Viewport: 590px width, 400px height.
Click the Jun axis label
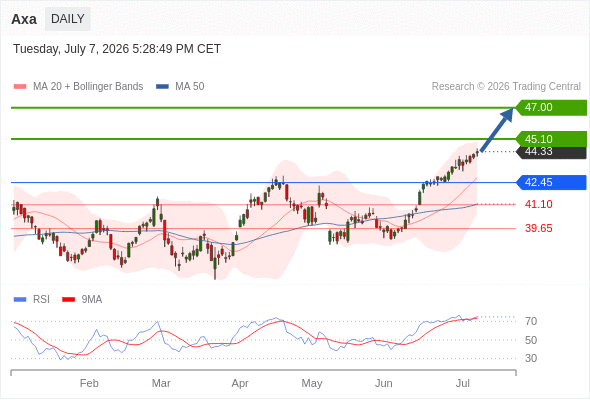(384, 383)
